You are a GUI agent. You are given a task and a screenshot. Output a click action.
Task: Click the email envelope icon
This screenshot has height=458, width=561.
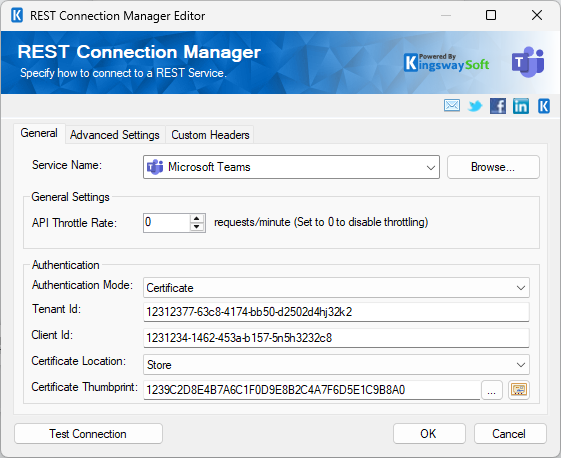coord(452,106)
